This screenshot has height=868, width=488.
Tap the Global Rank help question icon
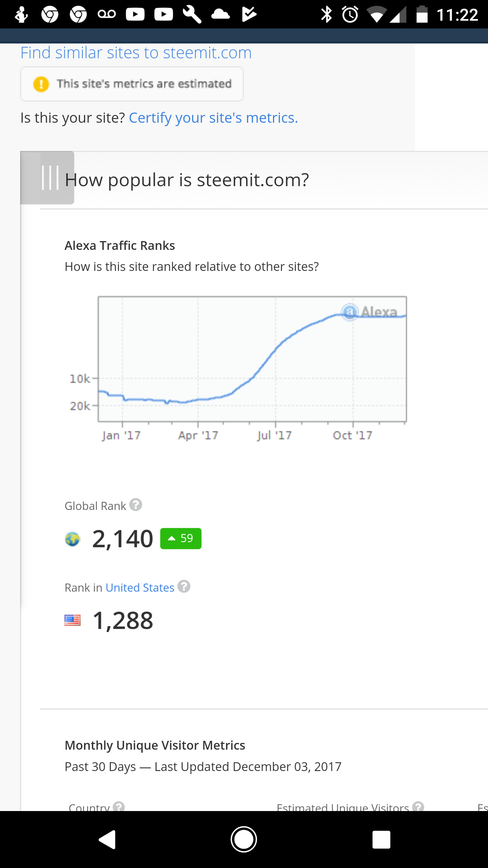point(136,505)
